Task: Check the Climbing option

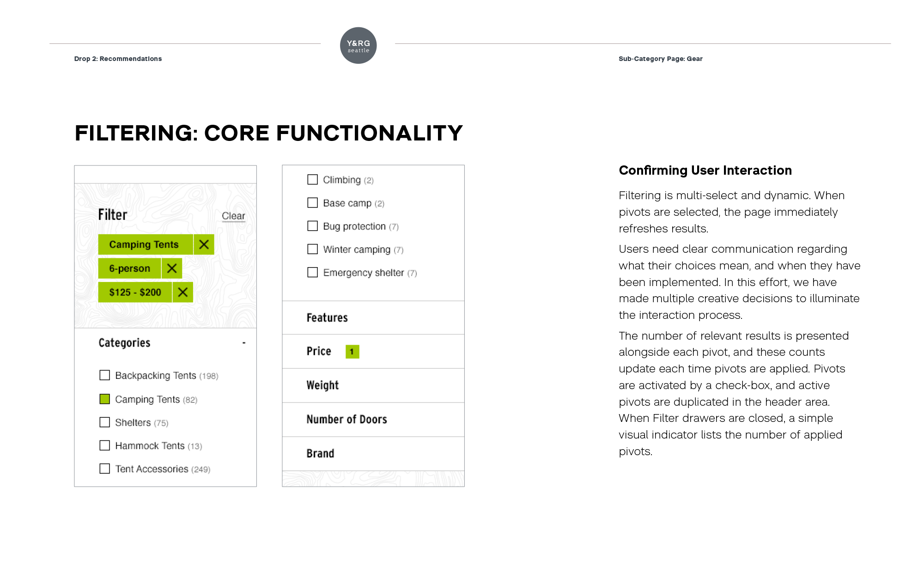Action: pyautogui.click(x=313, y=179)
